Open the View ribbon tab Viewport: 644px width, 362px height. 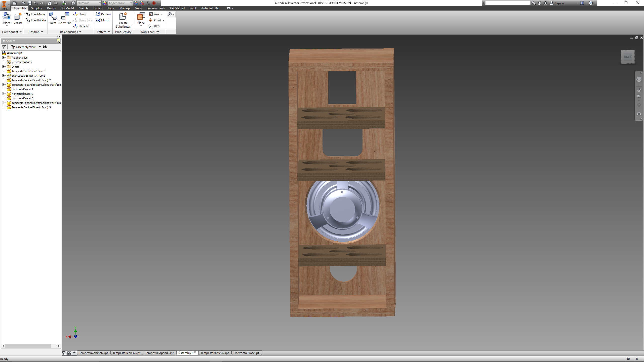click(x=138, y=8)
